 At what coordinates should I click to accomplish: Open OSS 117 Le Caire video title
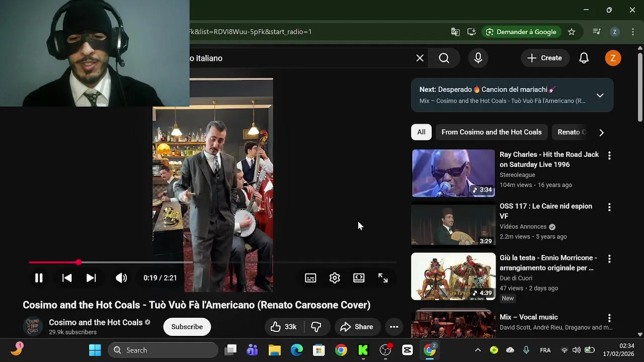(x=546, y=211)
